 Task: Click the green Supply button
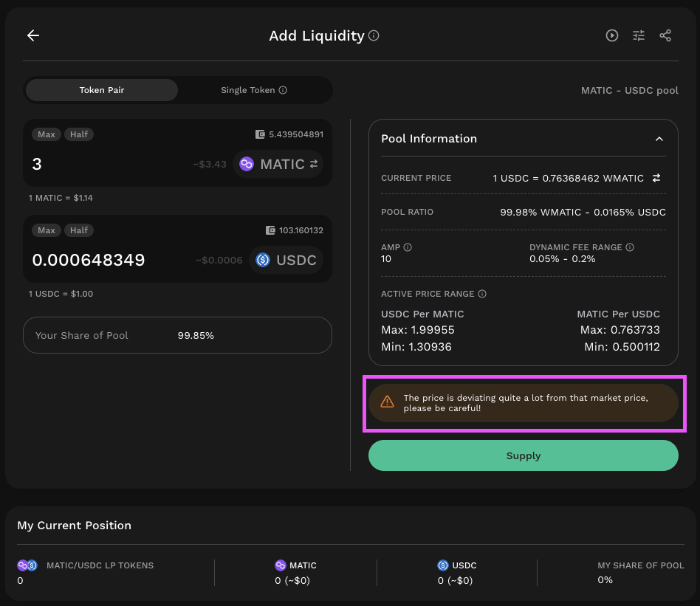[524, 455]
